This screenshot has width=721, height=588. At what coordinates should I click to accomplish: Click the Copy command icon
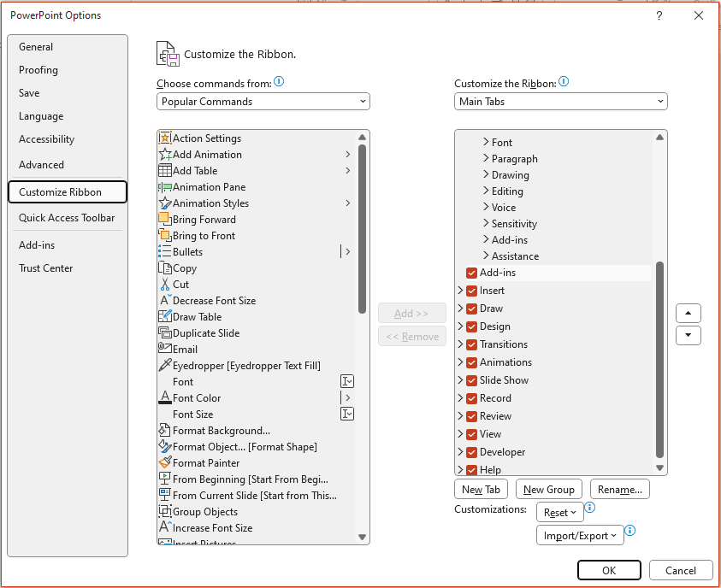coord(164,268)
